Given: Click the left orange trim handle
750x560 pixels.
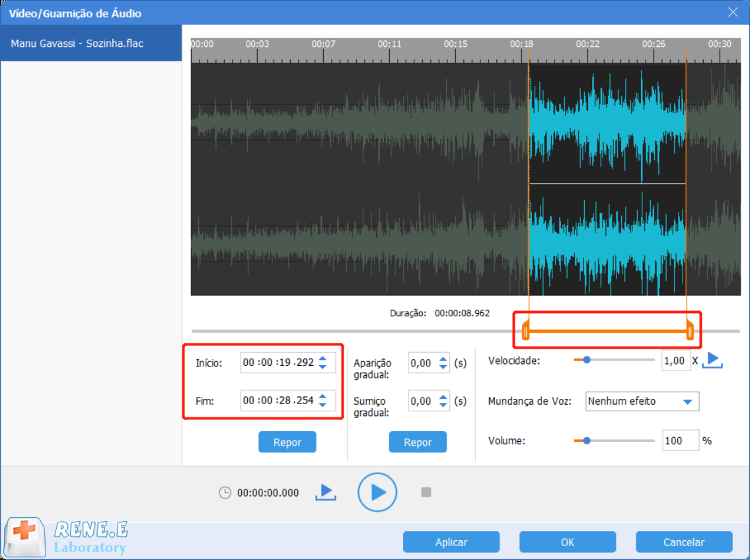Looking at the screenshot, I should tap(526, 331).
